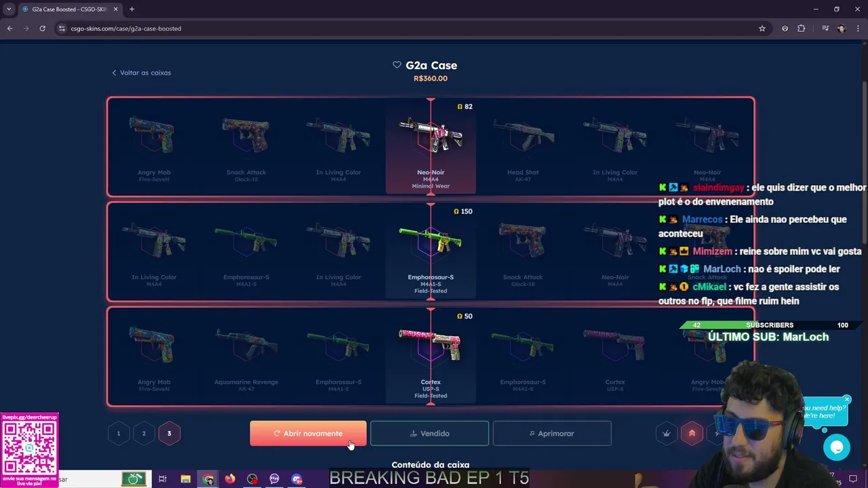Bookmark this page with star icon
Viewport: 868px width, 488px height.
pyautogui.click(x=762, y=28)
